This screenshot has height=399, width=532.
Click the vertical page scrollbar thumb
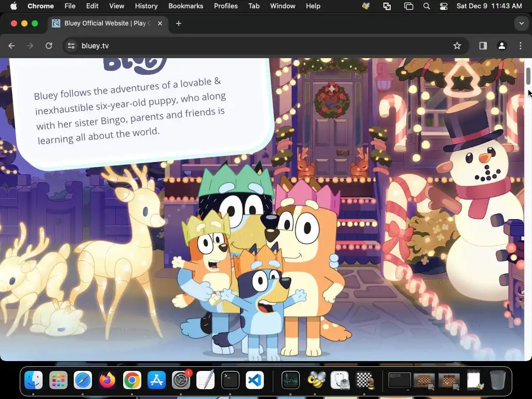[x=528, y=76]
